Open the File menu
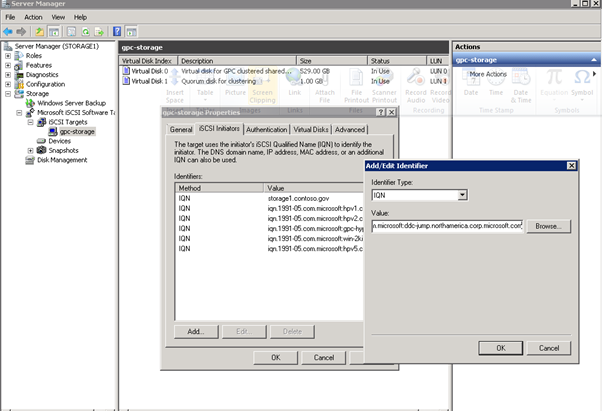Image resolution: width=602 pixels, height=411 pixels. click(x=10, y=17)
